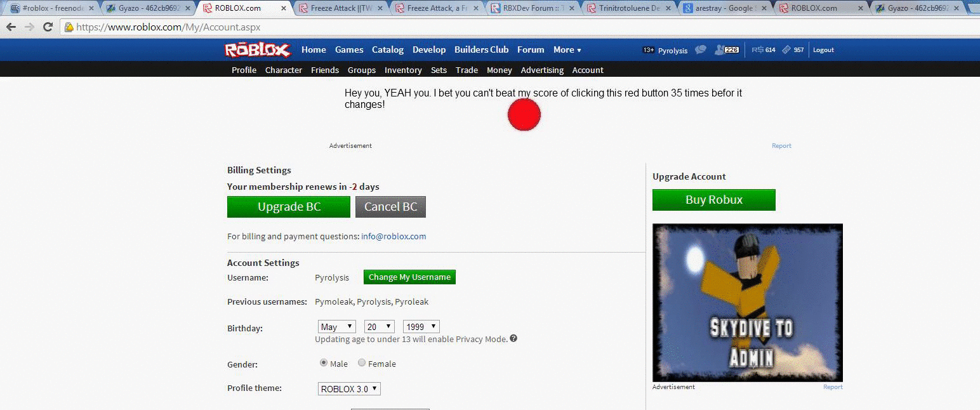980x410 pixels.
Task: Click the tickets balance 957
Action: 793,50
